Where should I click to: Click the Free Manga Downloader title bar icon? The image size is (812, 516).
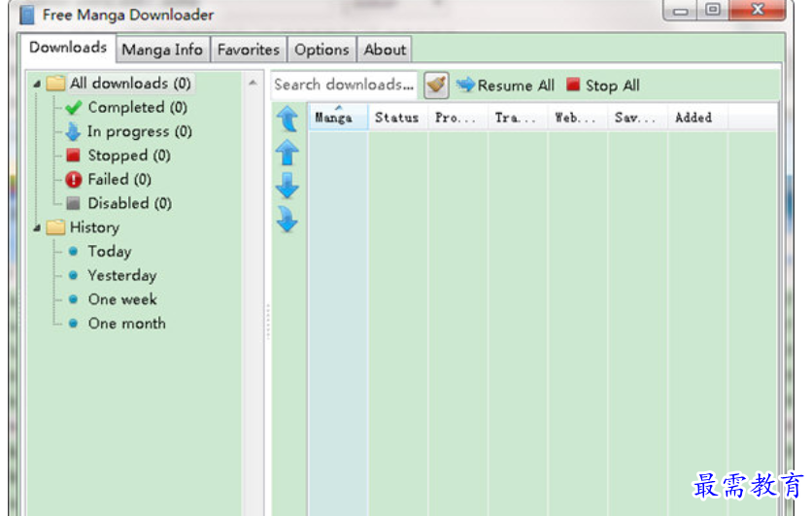pos(27,15)
